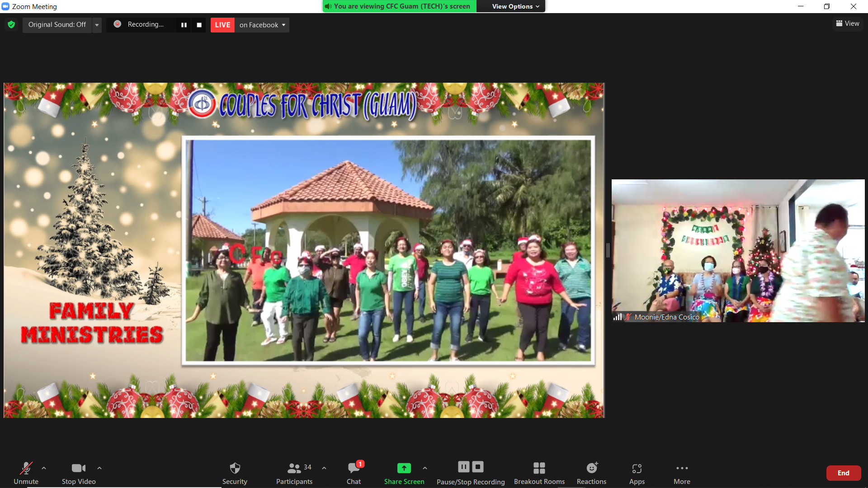Minimize the Zoom Meeting window
This screenshot has width=868, height=488.
click(x=801, y=6)
